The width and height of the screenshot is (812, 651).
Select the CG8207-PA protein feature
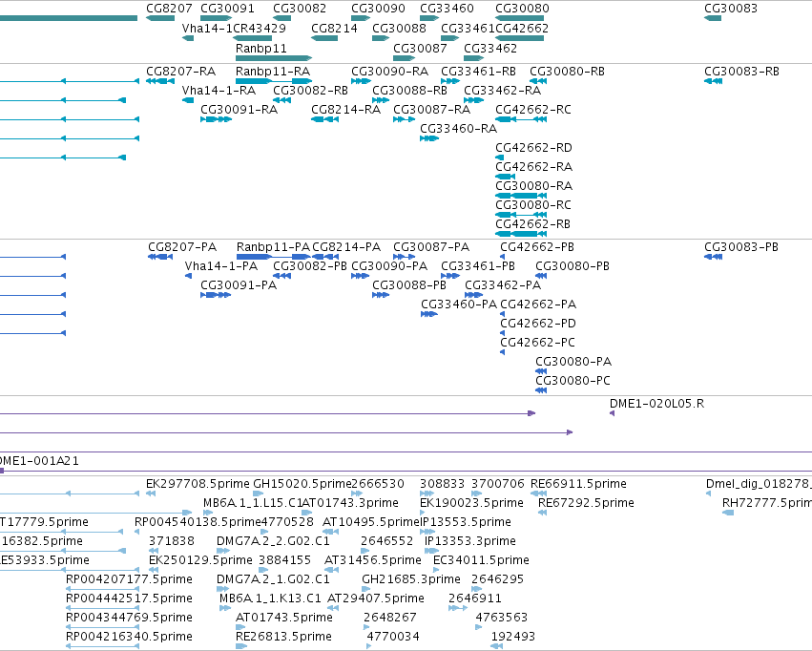[x=160, y=257]
